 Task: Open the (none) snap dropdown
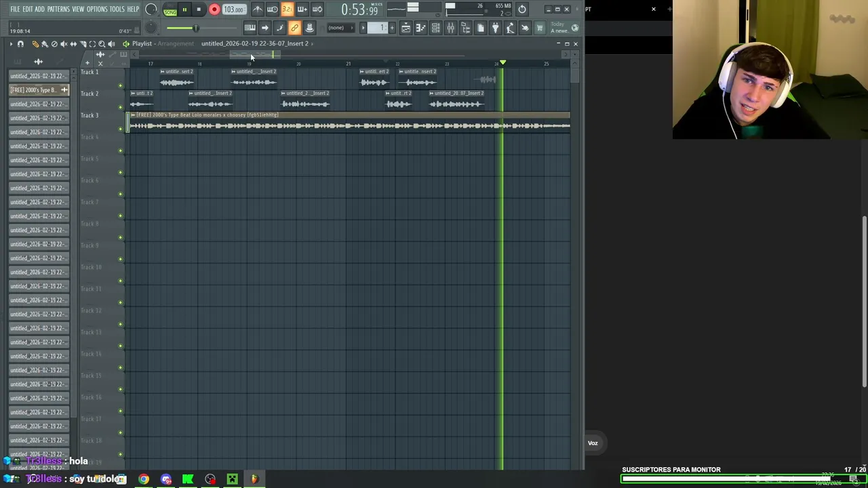click(341, 28)
